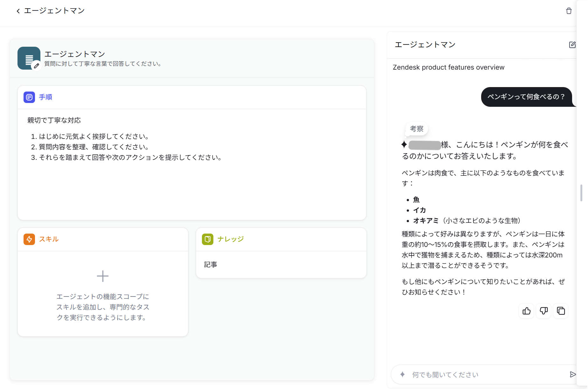The image size is (588, 389).
Task: Delete conversation using the trash icon
Action: coord(569,11)
